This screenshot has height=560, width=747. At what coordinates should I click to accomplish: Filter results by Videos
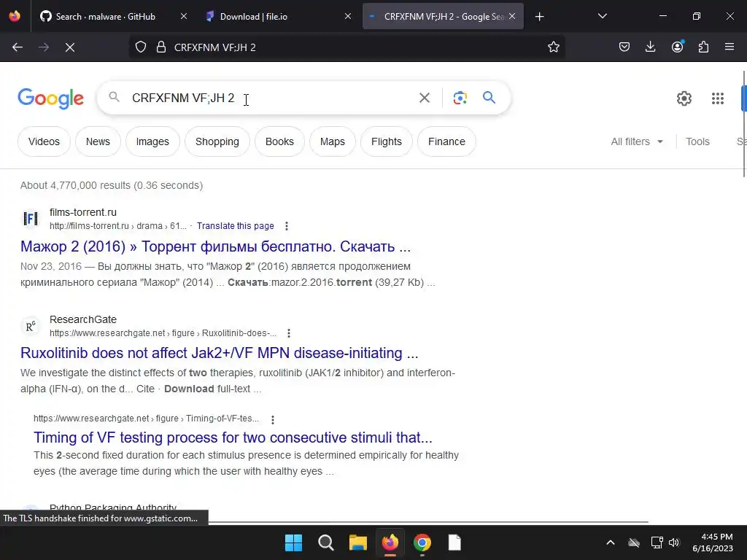pos(44,141)
